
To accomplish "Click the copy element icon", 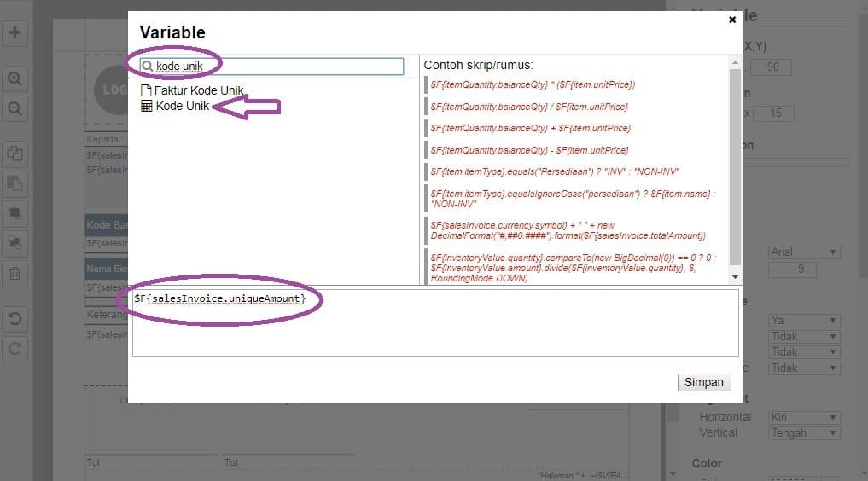I will tap(15, 154).
